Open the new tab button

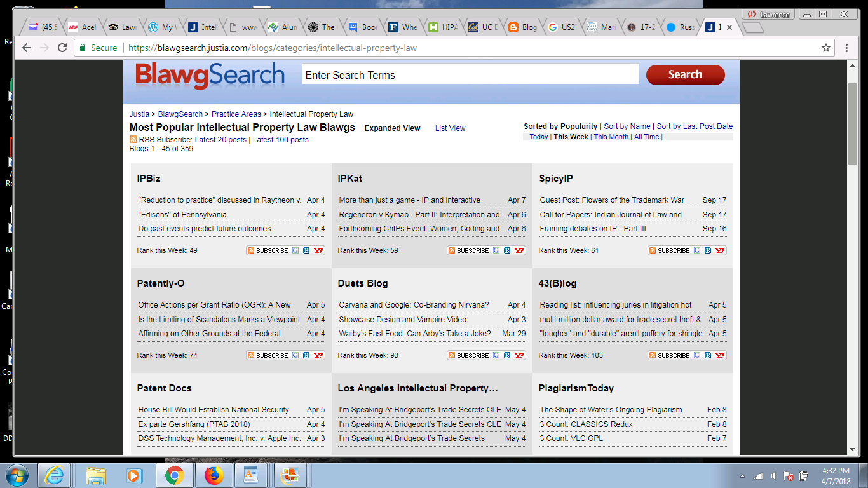752,27
